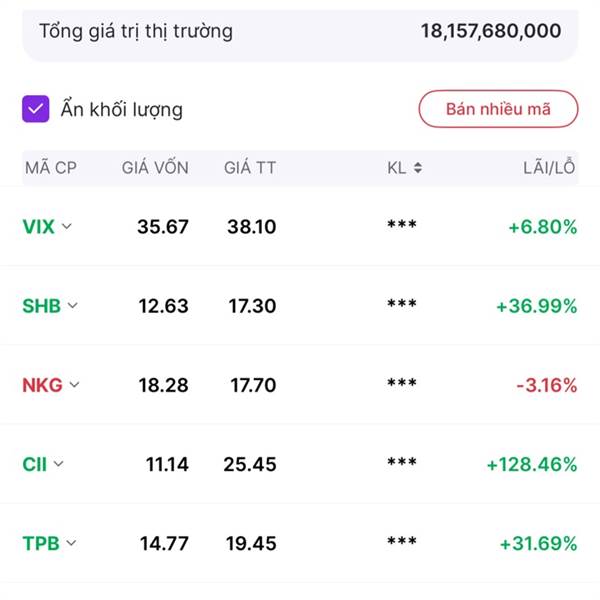
Task: Sort by the KL column arrows
Action: pos(417,168)
